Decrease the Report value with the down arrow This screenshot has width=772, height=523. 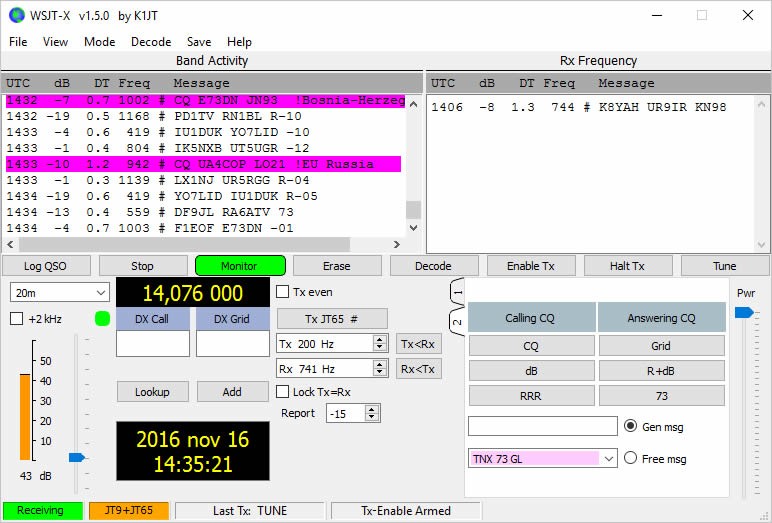[x=372, y=417]
